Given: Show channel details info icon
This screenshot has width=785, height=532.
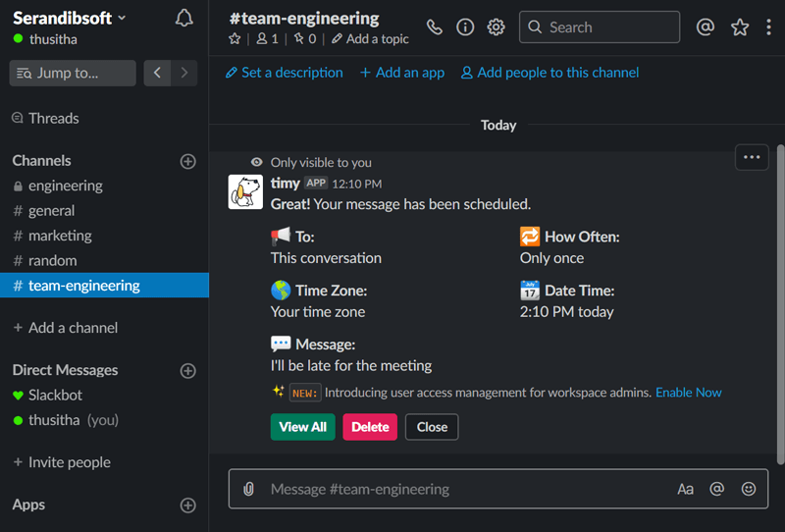Looking at the screenshot, I should (x=465, y=27).
